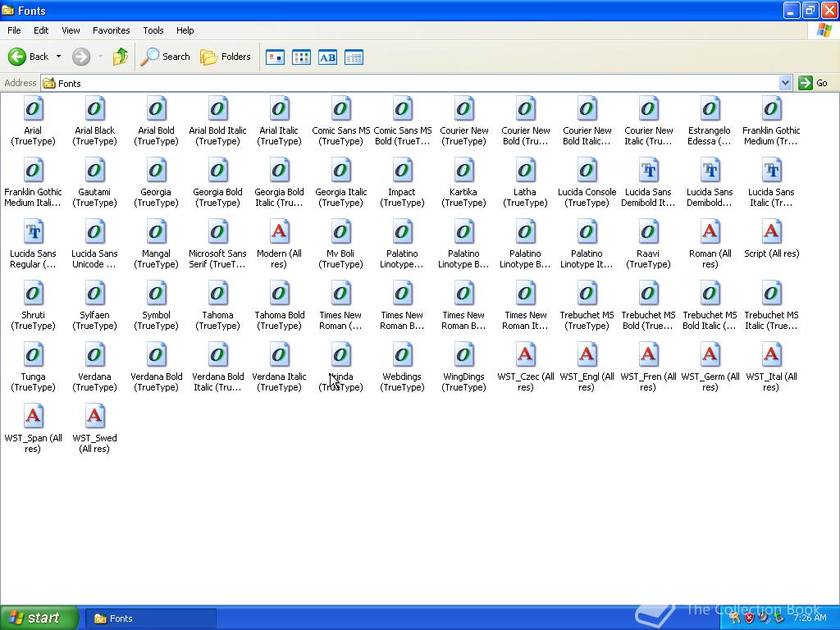
Task: Click the Address bar field
Action: point(410,83)
